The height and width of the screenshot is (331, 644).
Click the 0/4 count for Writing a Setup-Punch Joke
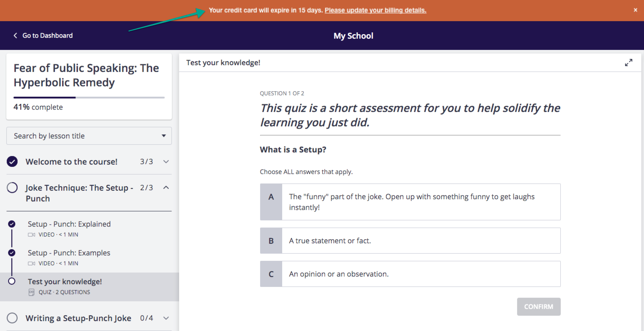tap(146, 318)
